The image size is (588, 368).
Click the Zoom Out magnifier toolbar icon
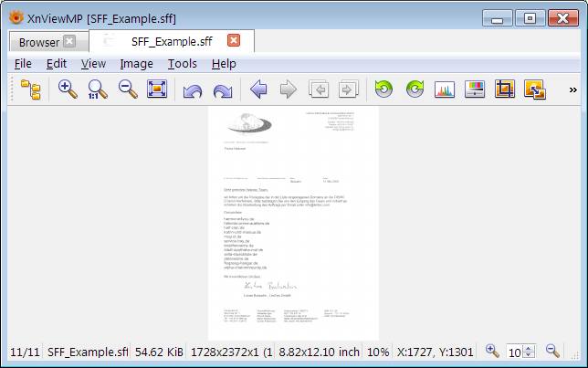128,89
